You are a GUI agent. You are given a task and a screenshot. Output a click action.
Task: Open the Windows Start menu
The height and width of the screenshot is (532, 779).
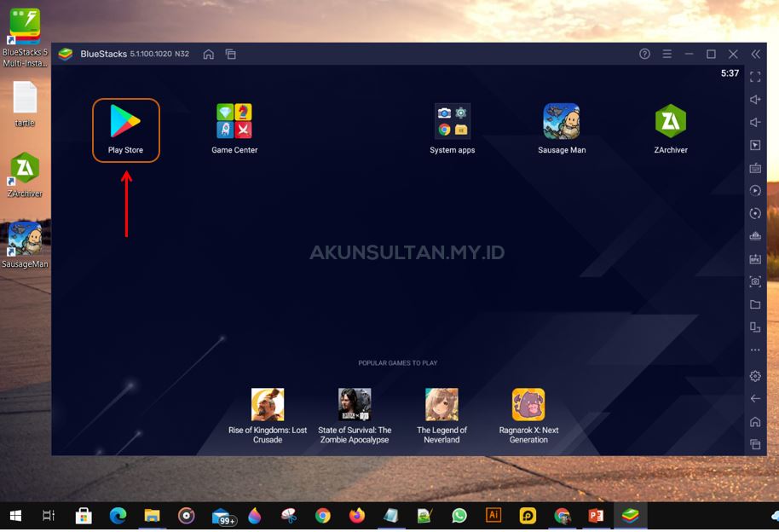point(15,516)
